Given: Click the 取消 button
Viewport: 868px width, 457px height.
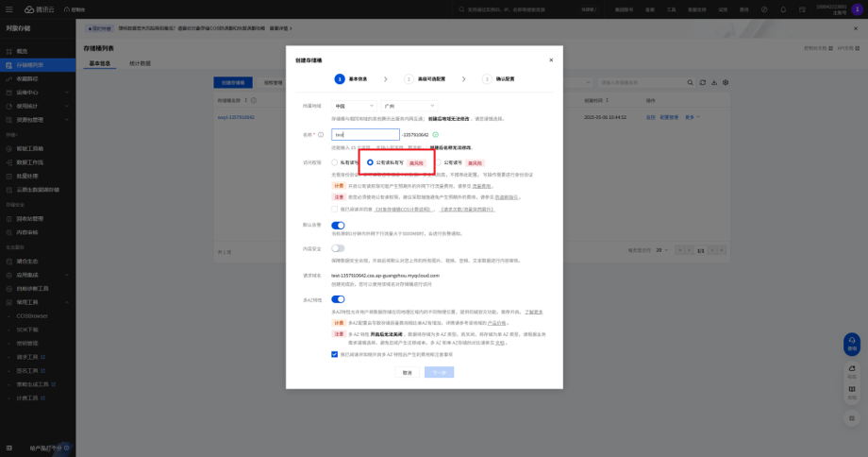Looking at the screenshot, I should 408,372.
